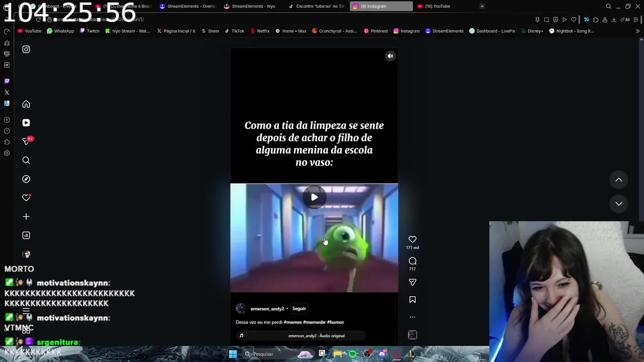This screenshot has width=644, height=362.
Task: Open profile avatar in the Instagram sidebar
Action: 26,254
